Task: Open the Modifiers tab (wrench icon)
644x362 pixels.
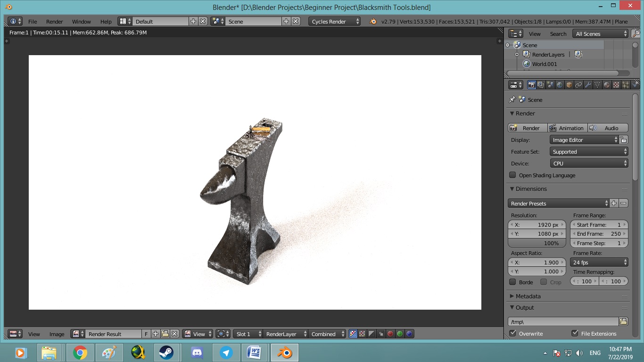Action: pos(588,85)
